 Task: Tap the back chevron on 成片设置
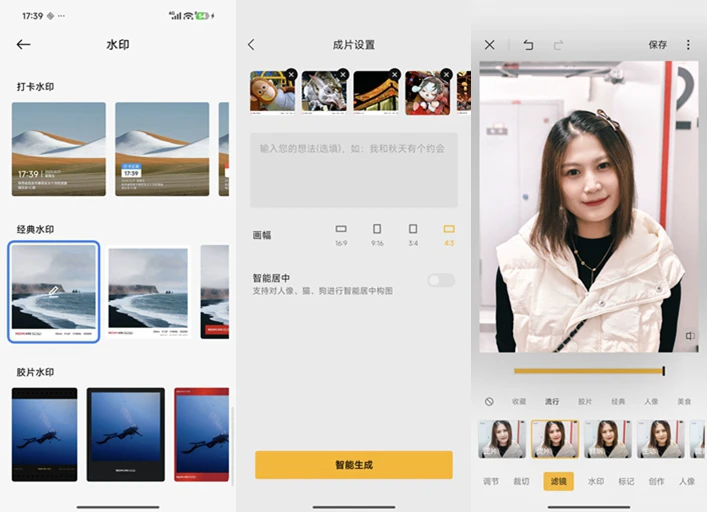[x=251, y=45]
